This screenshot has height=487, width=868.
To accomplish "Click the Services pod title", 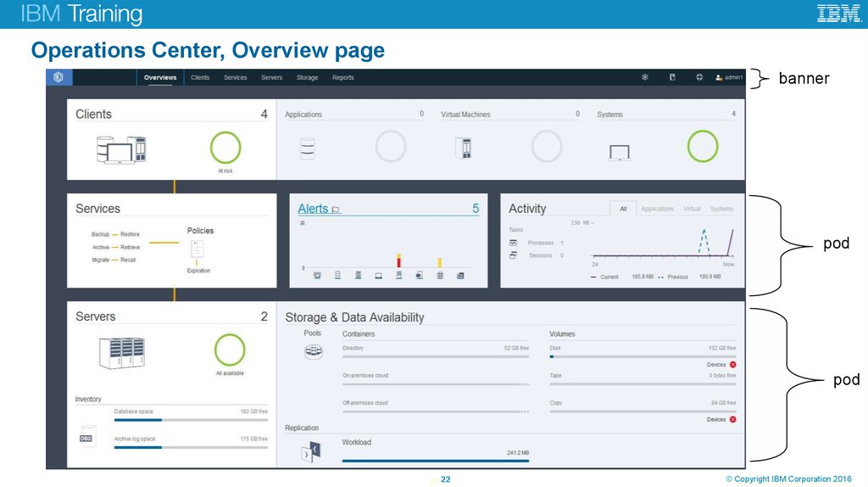I will click(x=98, y=209).
